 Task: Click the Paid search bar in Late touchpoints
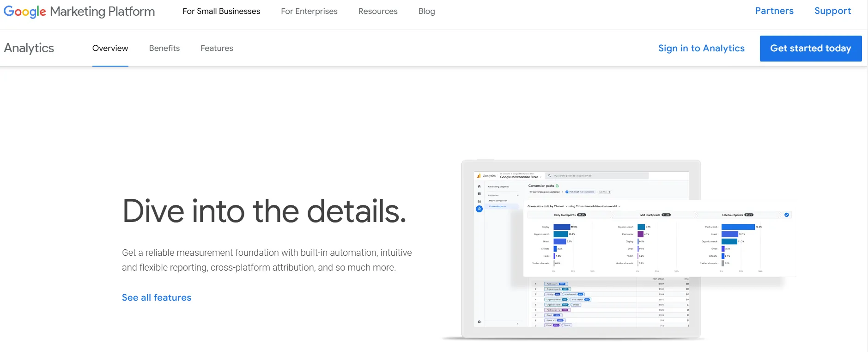(x=738, y=227)
